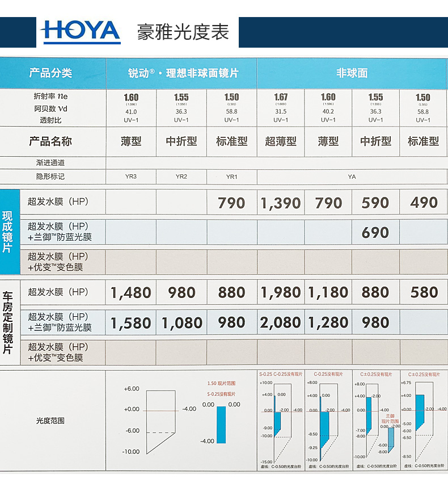Click the 透射比 row label
Viewport: 448px width, 491px height.
[50, 120]
